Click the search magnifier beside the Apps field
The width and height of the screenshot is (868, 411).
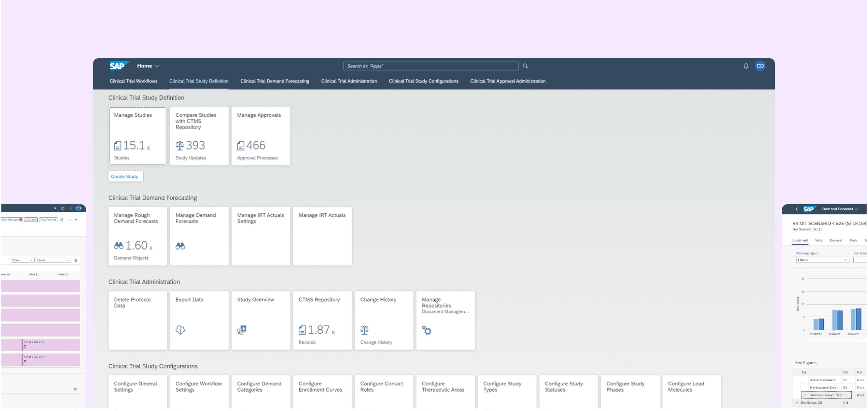coord(525,66)
